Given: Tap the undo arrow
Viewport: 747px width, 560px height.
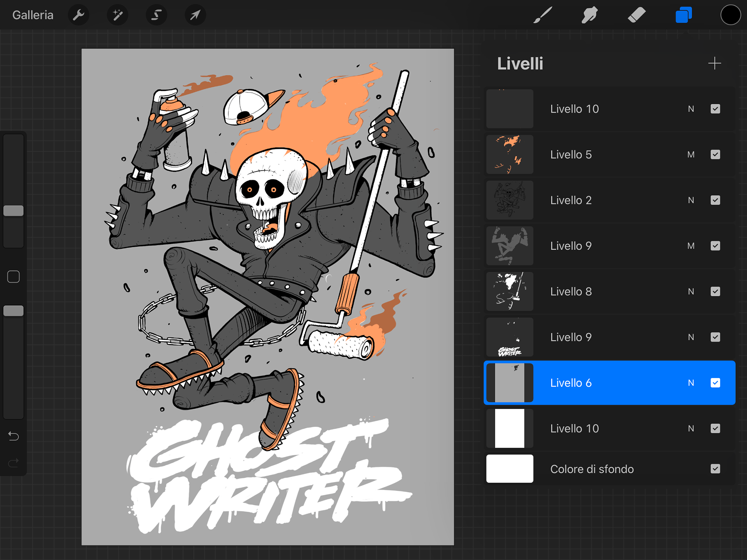Looking at the screenshot, I should [14, 436].
